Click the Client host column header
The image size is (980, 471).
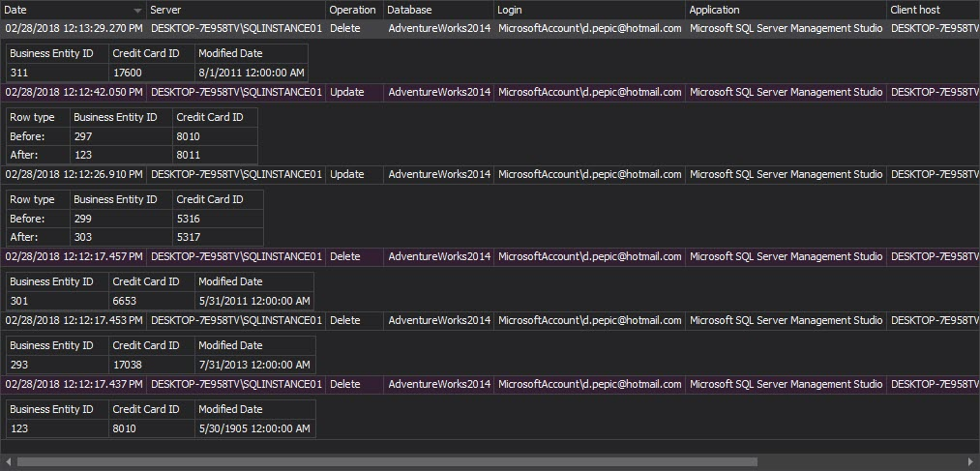click(933, 10)
